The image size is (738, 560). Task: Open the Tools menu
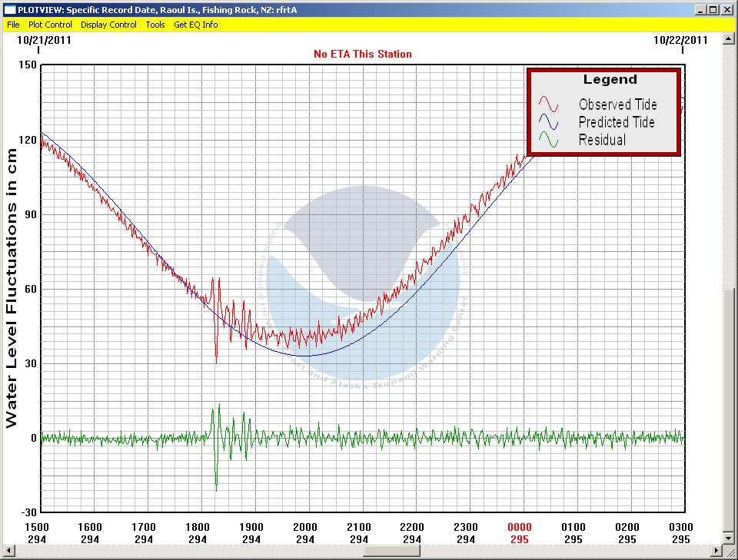[155, 25]
